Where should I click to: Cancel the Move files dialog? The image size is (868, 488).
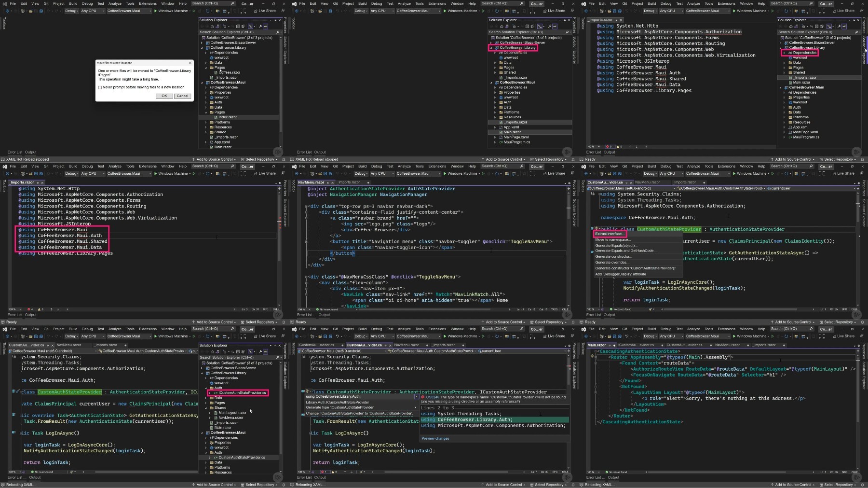point(183,96)
